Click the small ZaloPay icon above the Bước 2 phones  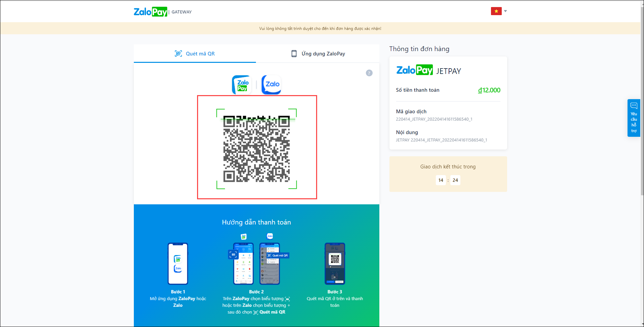(x=244, y=237)
